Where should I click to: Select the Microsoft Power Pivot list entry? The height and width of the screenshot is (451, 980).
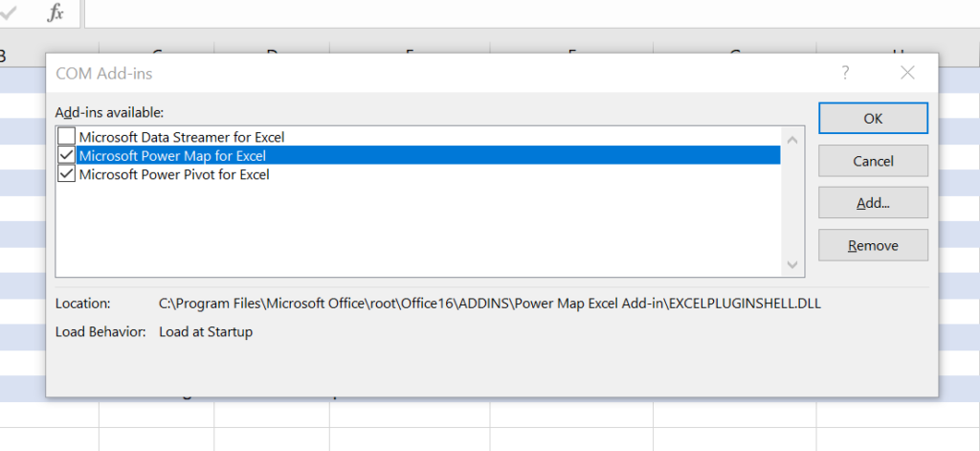[x=174, y=174]
